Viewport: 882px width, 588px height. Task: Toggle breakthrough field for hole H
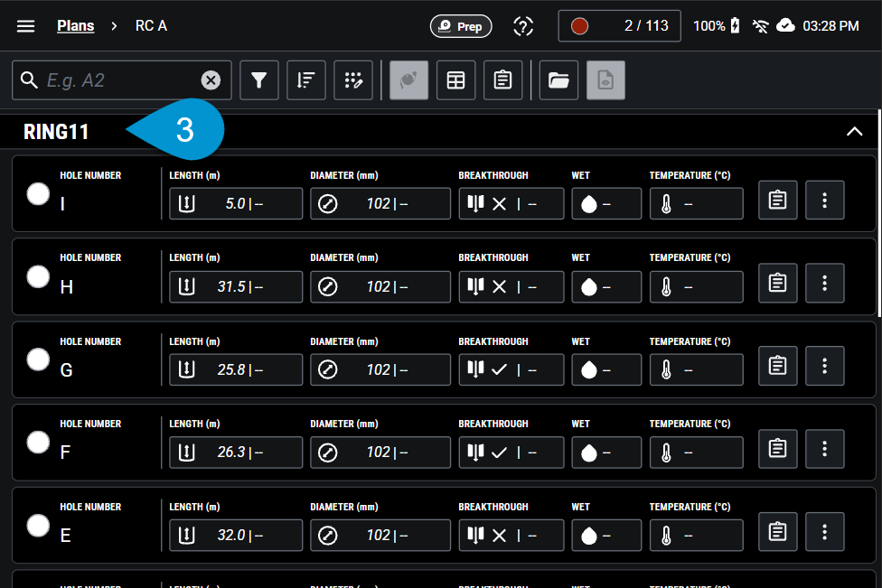tap(511, 286)
